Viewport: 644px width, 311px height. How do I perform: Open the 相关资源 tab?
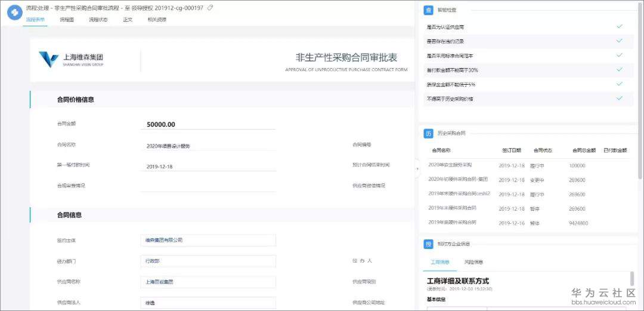coord(157,19)
